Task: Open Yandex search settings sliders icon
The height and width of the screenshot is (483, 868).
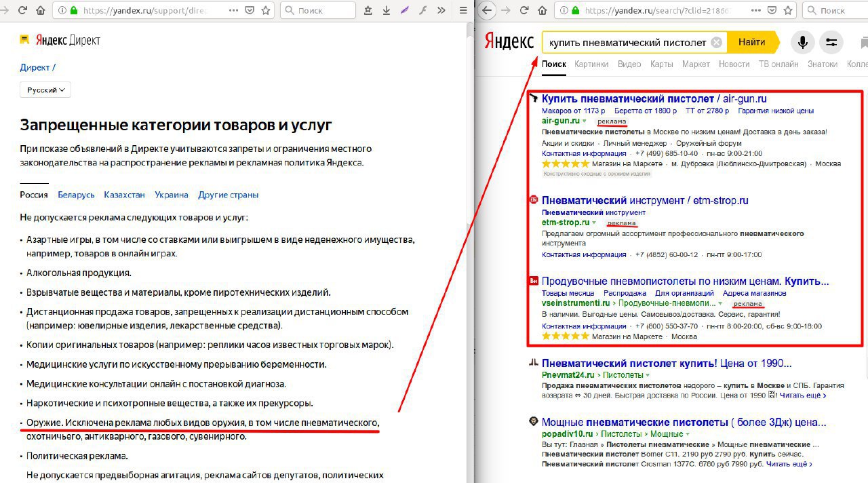Action: point(831,42)
